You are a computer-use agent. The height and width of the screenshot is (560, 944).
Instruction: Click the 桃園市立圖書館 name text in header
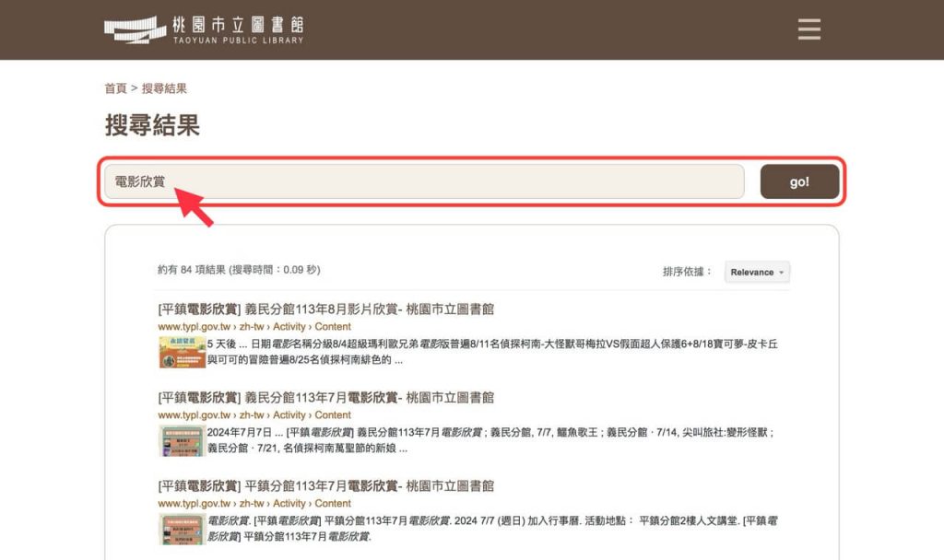pyautogui.click(x=237, y=24)
